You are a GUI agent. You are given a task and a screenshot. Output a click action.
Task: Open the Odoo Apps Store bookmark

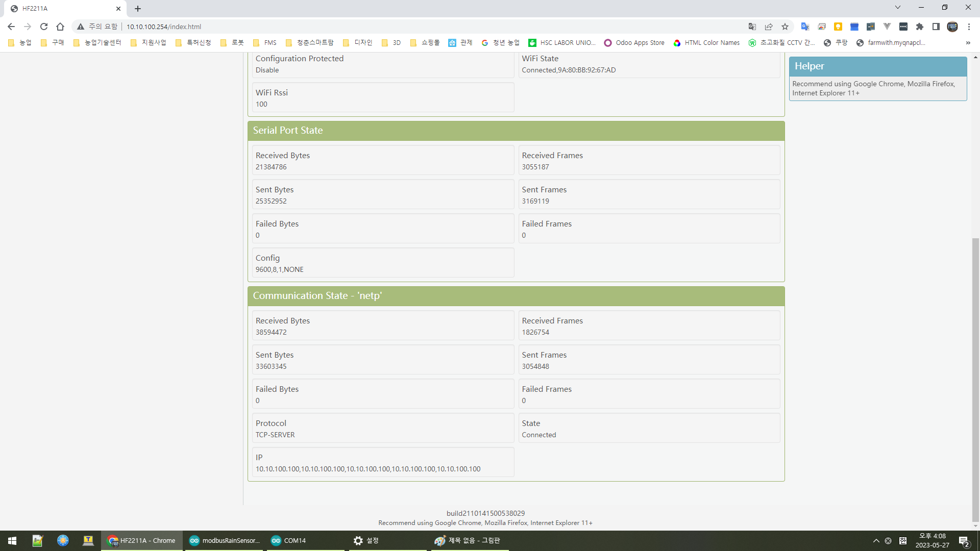click(x=634, y=43)
